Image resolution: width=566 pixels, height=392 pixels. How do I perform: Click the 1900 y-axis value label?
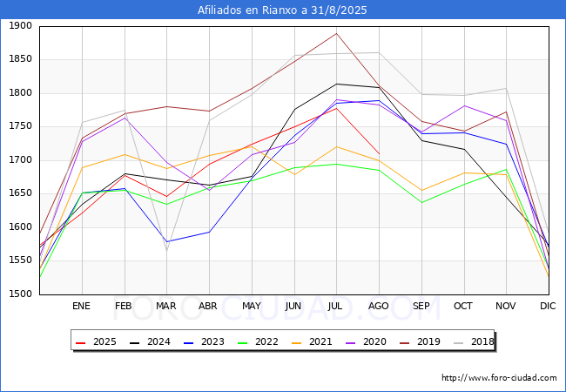pyautogui.click(x=21, y=26)
